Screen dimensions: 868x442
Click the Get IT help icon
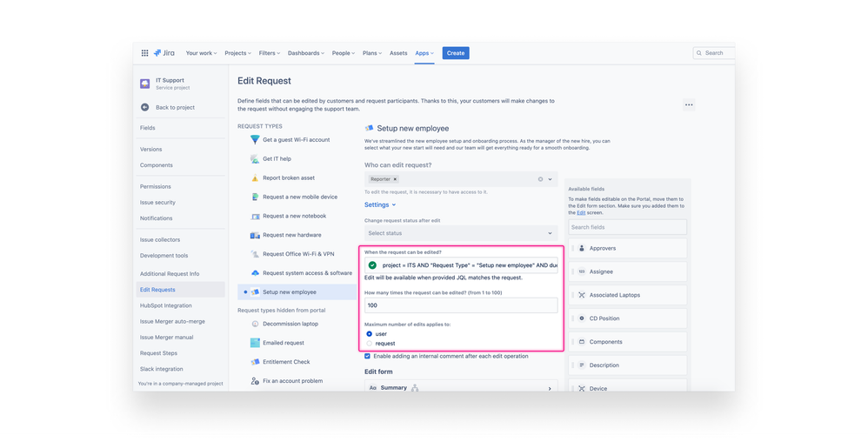click(255, 159)
